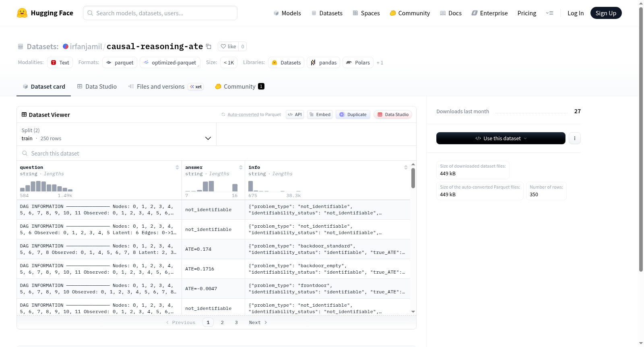Select the optimized-parquet format tag
This screenshot has height=347, width=644.
pos(170,62)
